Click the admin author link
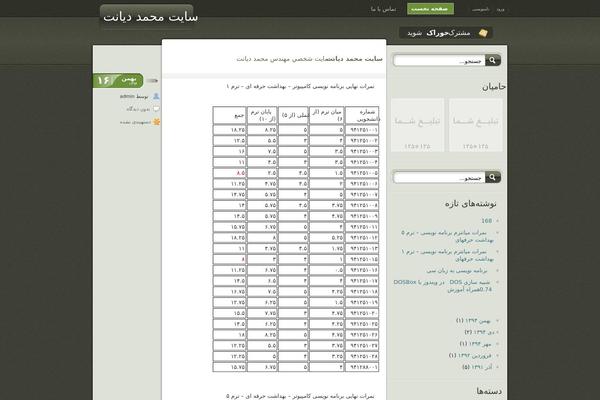The width and height of the screenshot is (600, 400). tap(127, 96)
